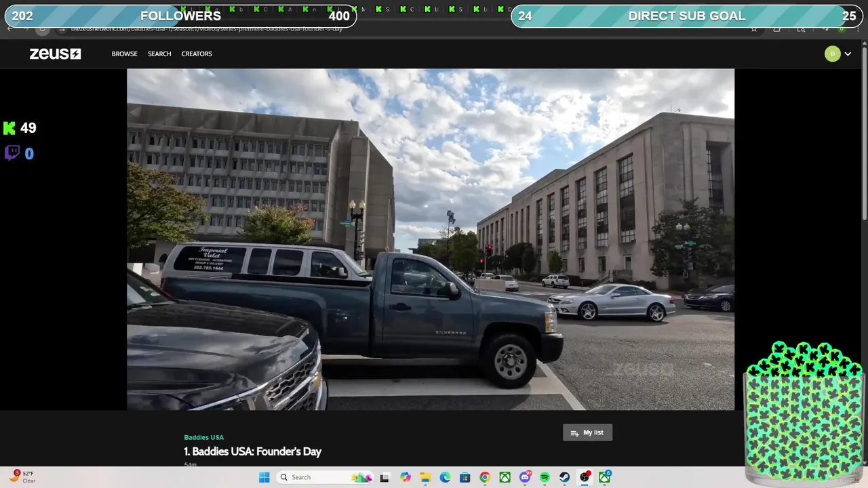Open the BROWSE menu item
The image size is (868, 488).
[124, 54]
